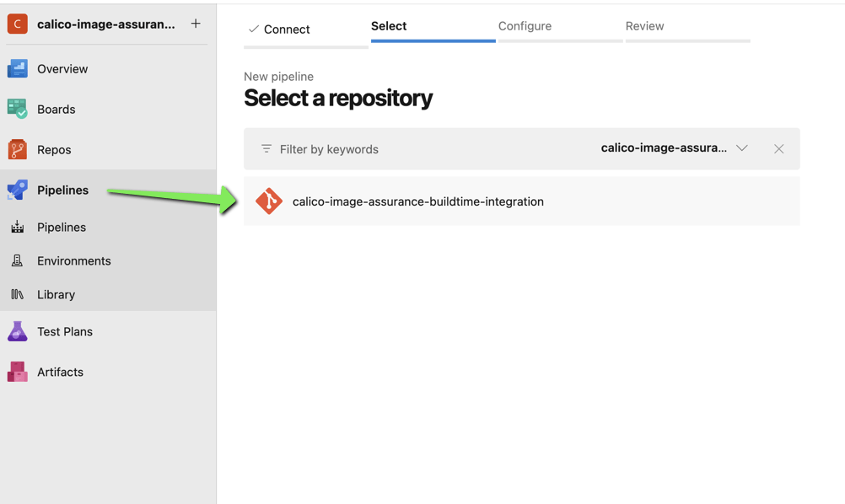
Task: Open Boards via its sidebar icon
Action: click(x=18, y=109)
